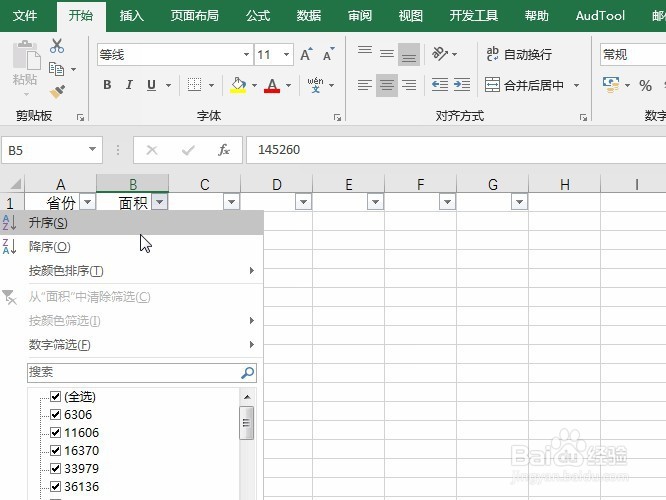Open the 字体 group dialog launcher
Viewport: 666px width, 500px height.
pyautogui.click(x=337, y=118)
